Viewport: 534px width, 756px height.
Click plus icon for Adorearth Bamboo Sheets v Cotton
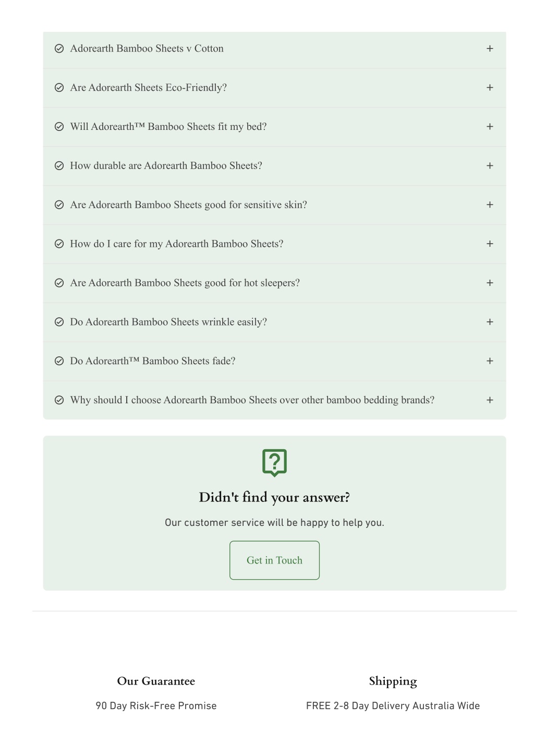490,49
